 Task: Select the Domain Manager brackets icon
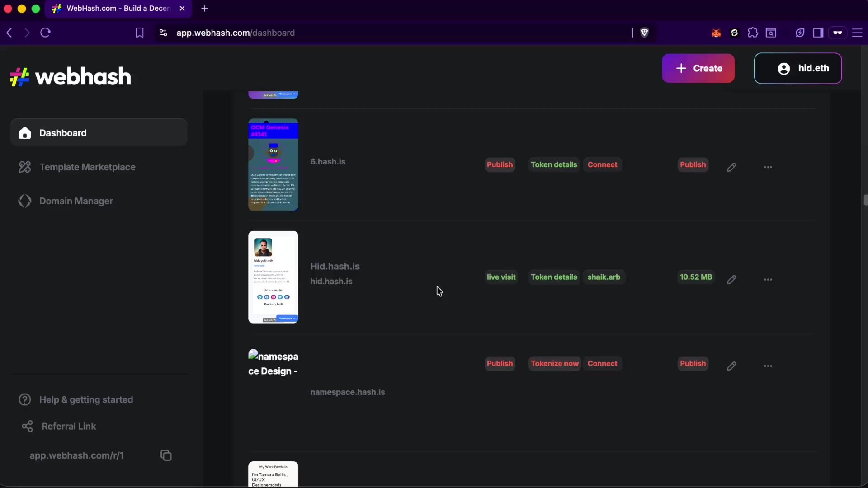coord(25,201)
